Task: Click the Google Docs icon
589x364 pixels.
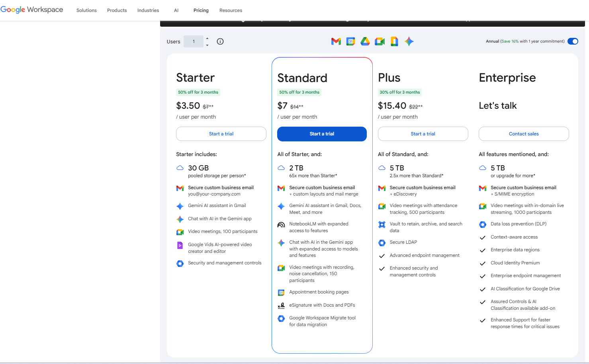Action: (394, 41)
